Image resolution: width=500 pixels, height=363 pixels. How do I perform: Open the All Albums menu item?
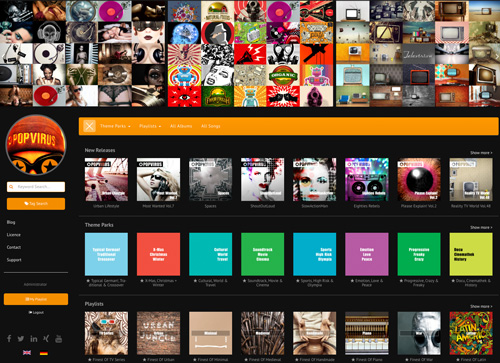click(181, 126)
